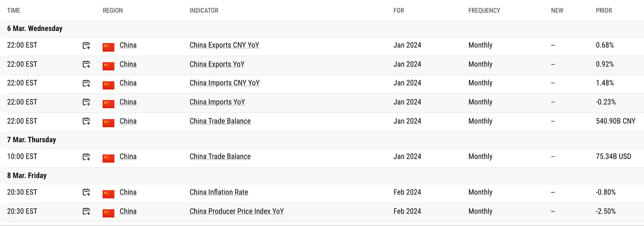Add China Exports CNY YoY event to calendar
This screenshot has width=644, height=226.
click(86, 46)
